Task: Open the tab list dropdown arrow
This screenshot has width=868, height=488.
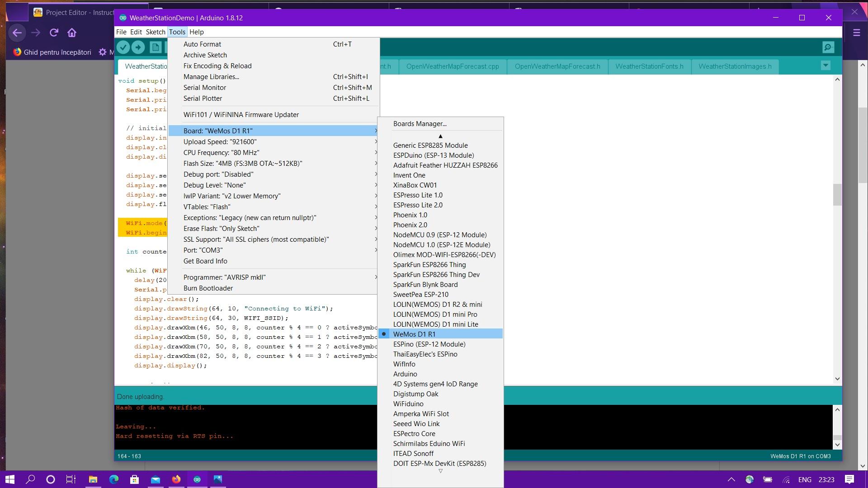Action: [x=826, y=66]
